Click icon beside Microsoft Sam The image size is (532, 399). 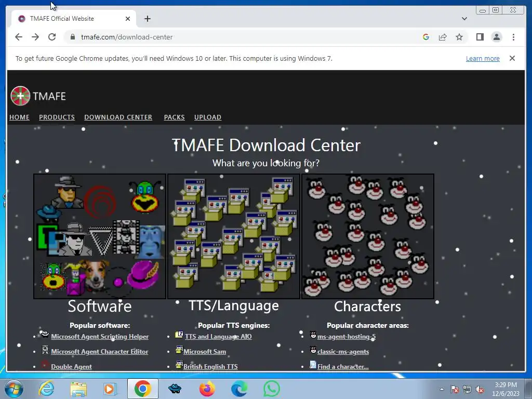[179, 350]
